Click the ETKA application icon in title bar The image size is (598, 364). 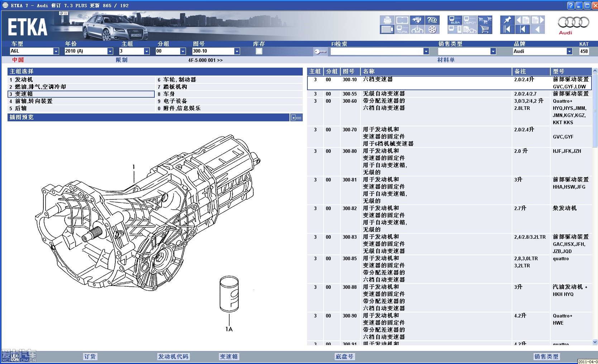click(5, 5)
